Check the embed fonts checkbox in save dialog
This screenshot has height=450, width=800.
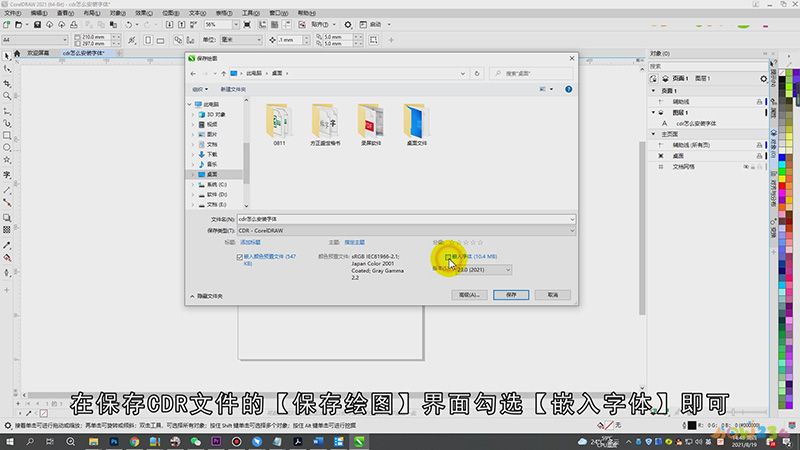point(448,257)
